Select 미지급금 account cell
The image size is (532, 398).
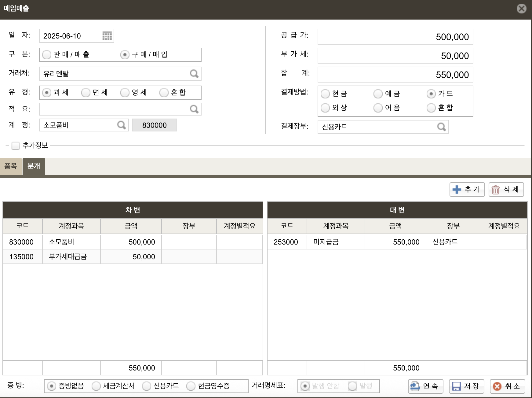coord(336,242)
